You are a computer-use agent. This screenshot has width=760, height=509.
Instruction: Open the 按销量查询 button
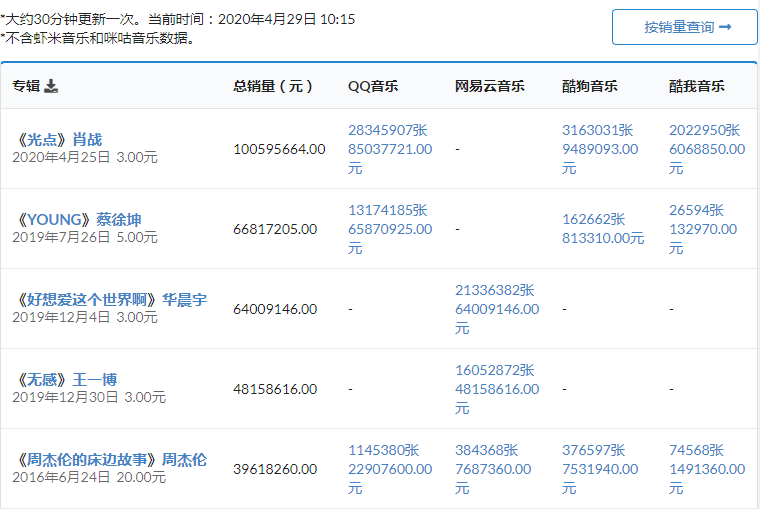[x=684, y=27]
